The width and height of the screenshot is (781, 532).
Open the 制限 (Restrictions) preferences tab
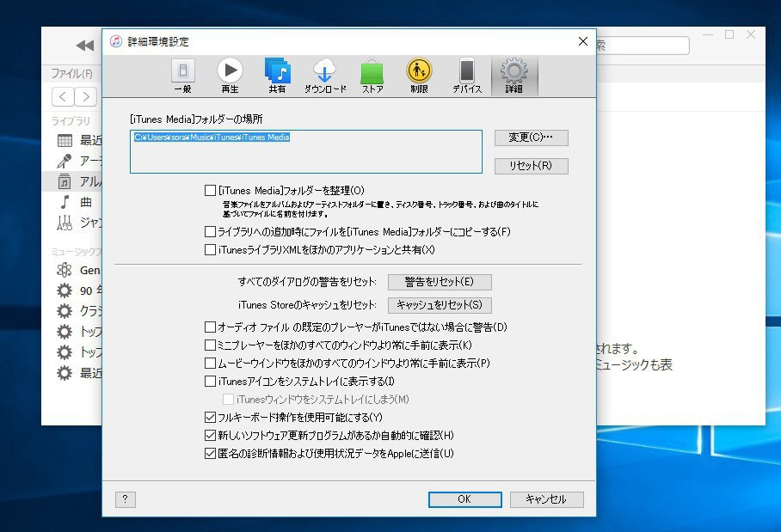coord(419,76)
